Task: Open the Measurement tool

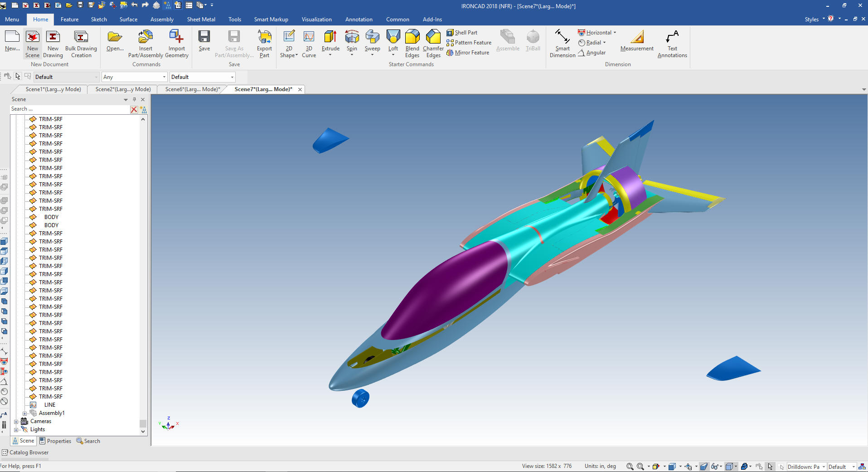Action: 637,37
